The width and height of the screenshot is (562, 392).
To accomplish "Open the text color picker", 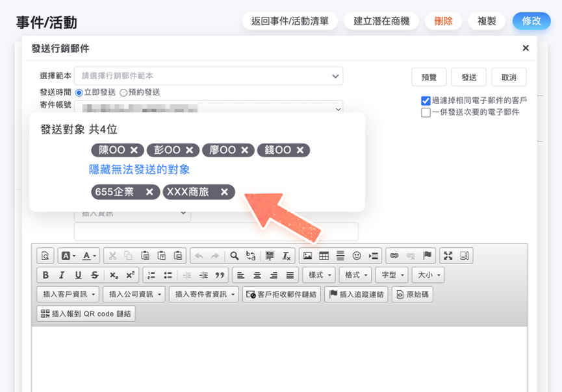I will coord(89,256).
